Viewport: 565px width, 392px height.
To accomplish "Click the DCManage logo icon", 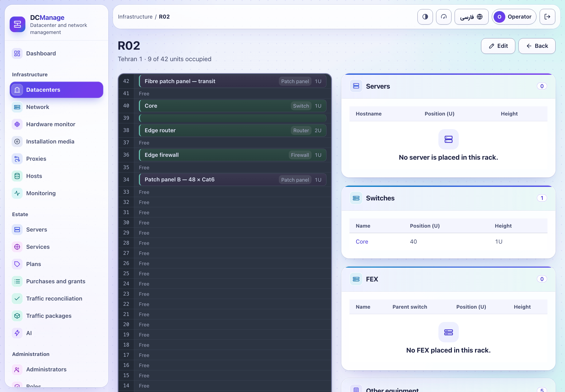I will coord(18,24).
